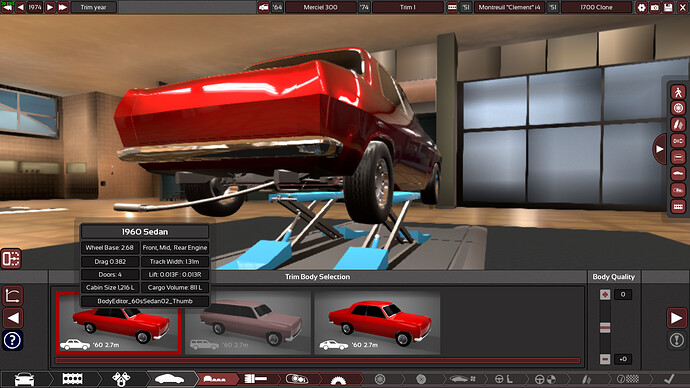
Task: Go to previous step with left arrow
Action: [x=13, y=318]
